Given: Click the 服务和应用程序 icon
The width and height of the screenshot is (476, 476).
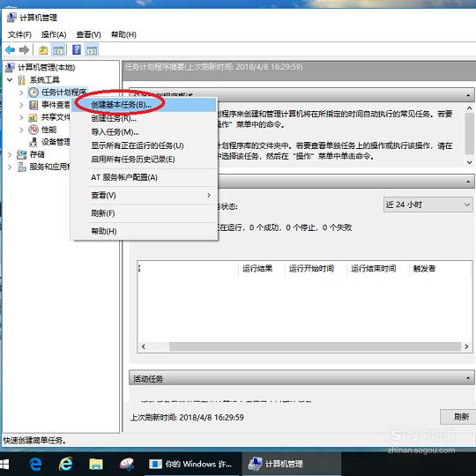Looking at the screenshot, I should (x=21, y=167).
